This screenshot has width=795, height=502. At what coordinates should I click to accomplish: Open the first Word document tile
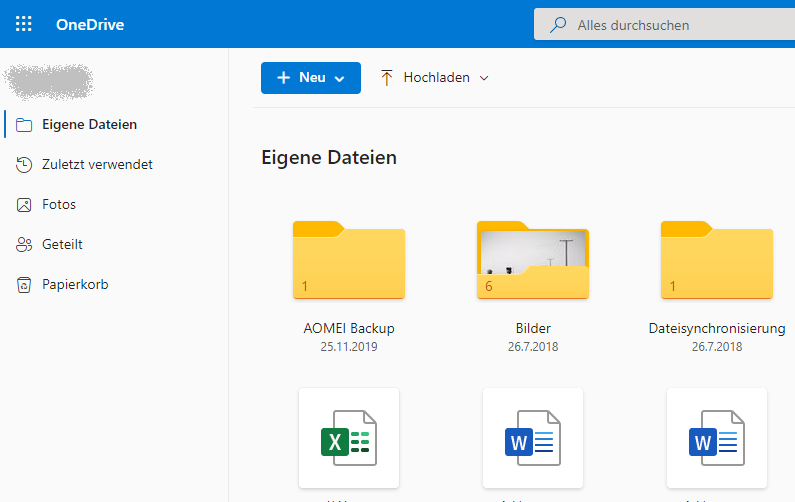533,437
